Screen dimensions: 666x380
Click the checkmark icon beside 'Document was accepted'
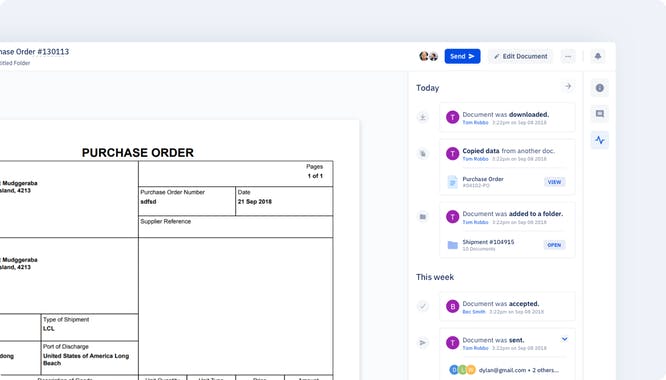[423, 306]
